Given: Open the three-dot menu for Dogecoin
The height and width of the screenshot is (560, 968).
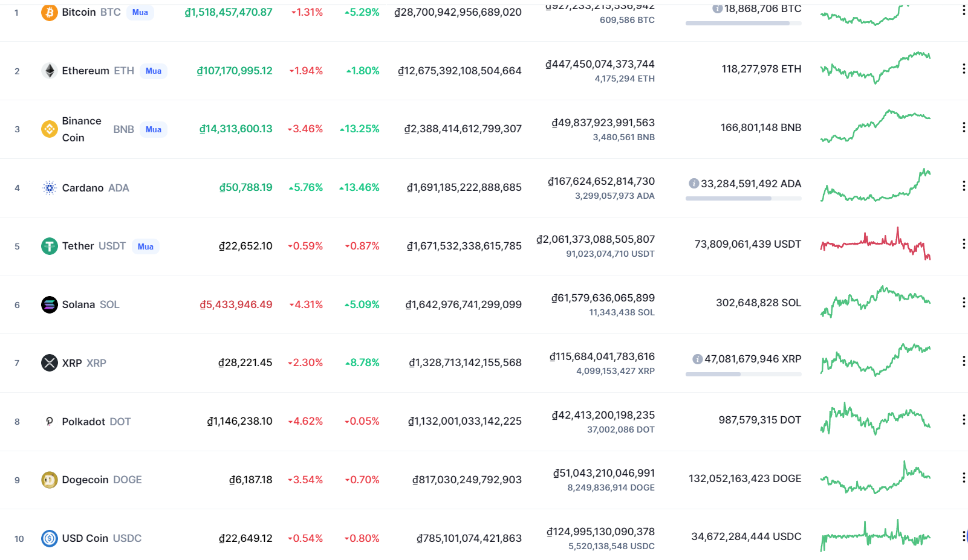Looking at the screenshot, I should coord(963,478).
